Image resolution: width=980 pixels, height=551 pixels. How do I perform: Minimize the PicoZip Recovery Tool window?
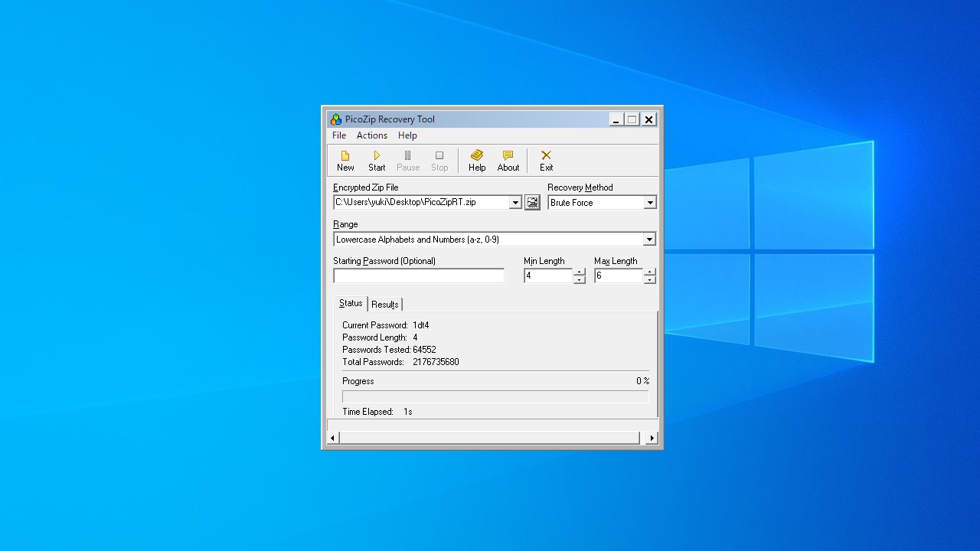(616, 119)
